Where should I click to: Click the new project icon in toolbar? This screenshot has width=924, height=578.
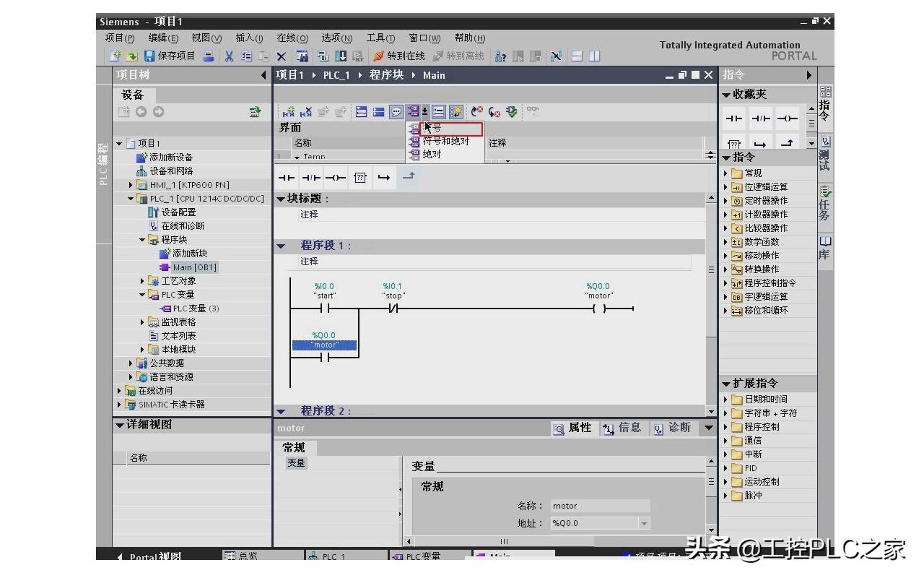click(x=115, y=56)
